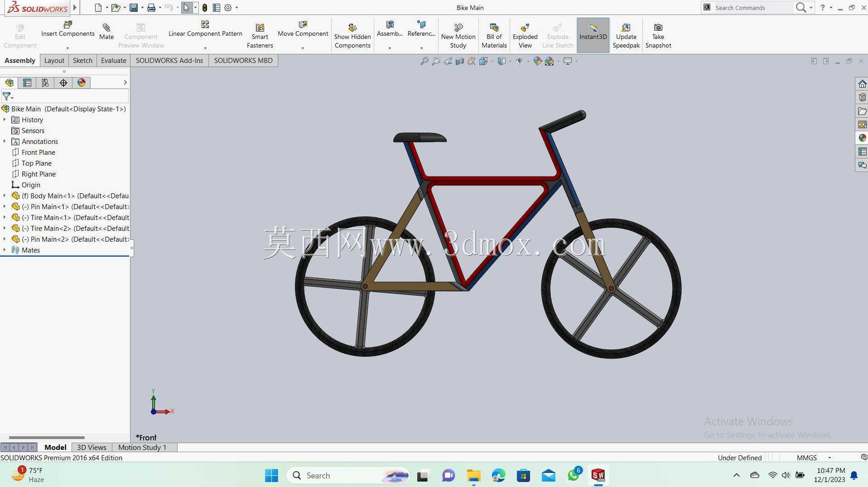Viewport: 868px width, 487px height.
Task: Click the Save icon
Action: pos(134,8)
